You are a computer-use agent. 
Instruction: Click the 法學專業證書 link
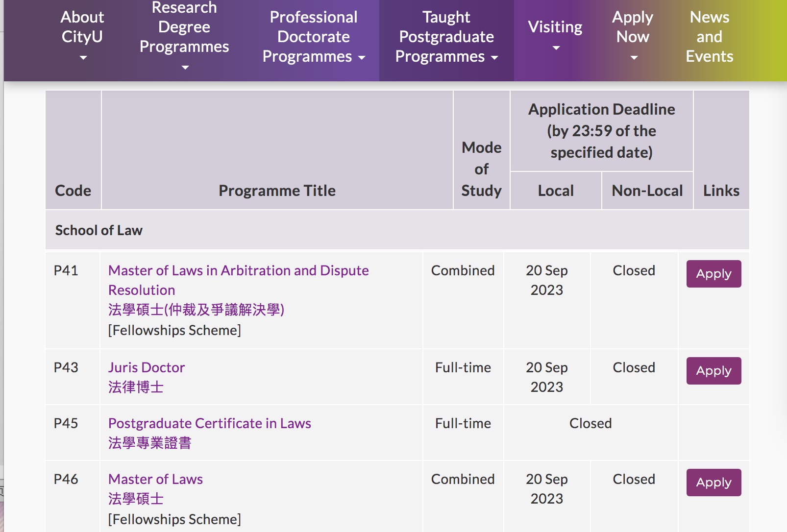[x=149, y=443]
